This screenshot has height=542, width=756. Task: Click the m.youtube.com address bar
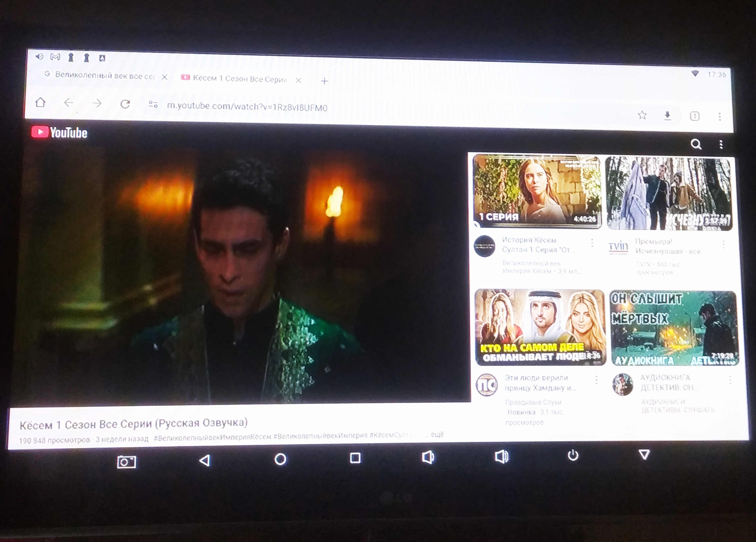coord(247,107)
